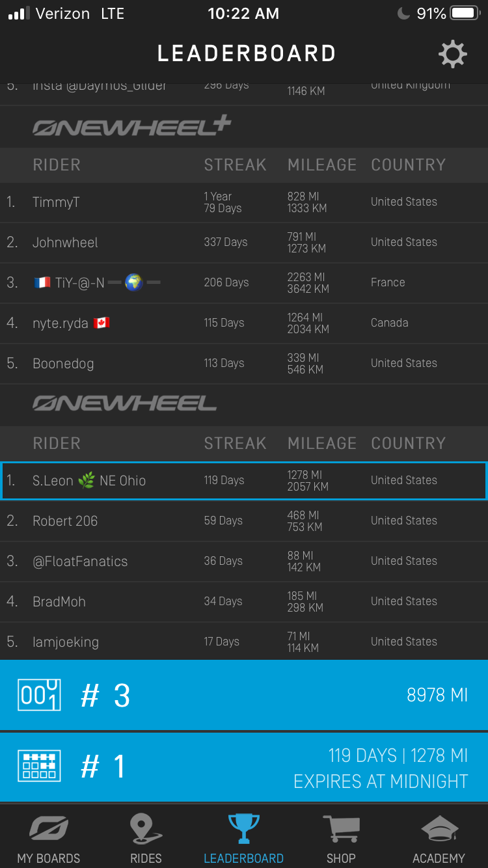Select the BradMoh rider row
The width and height of the screenshot is (488, 868).
[244, 602]
